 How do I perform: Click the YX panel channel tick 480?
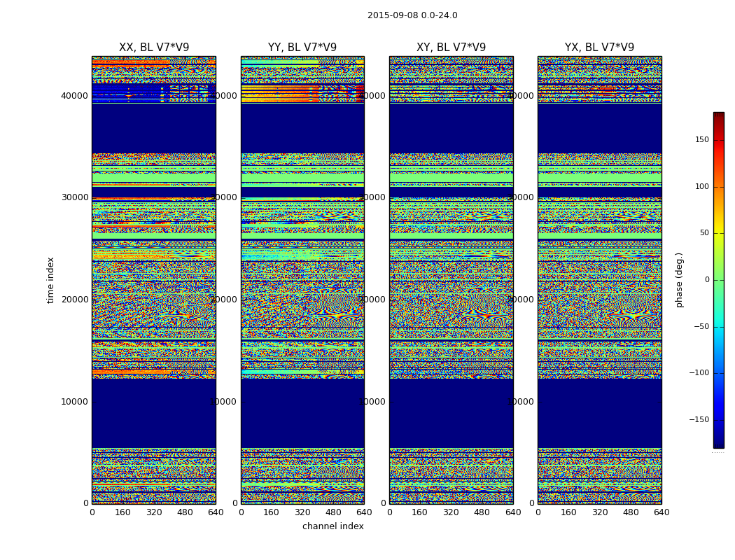click(631, 512)
